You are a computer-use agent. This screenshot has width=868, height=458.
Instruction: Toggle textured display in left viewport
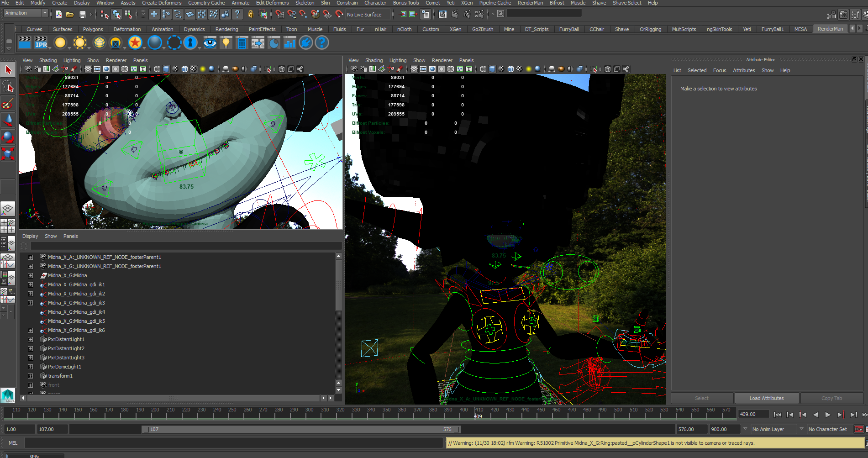pos(194,69)
